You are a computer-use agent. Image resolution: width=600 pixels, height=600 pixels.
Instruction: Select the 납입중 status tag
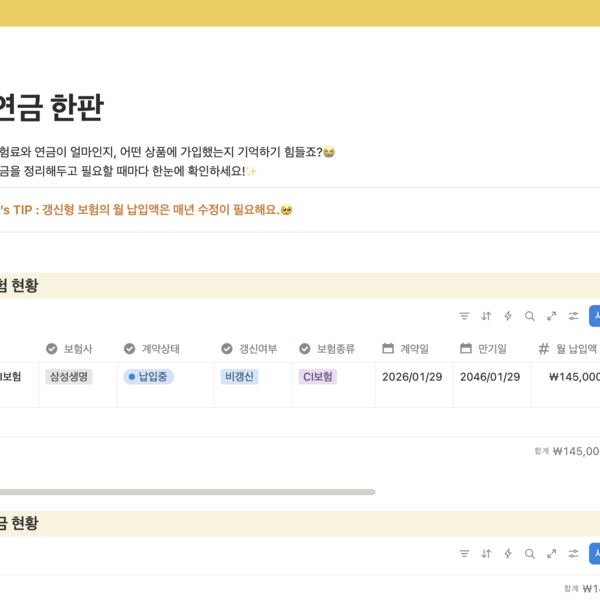point(149,377)
